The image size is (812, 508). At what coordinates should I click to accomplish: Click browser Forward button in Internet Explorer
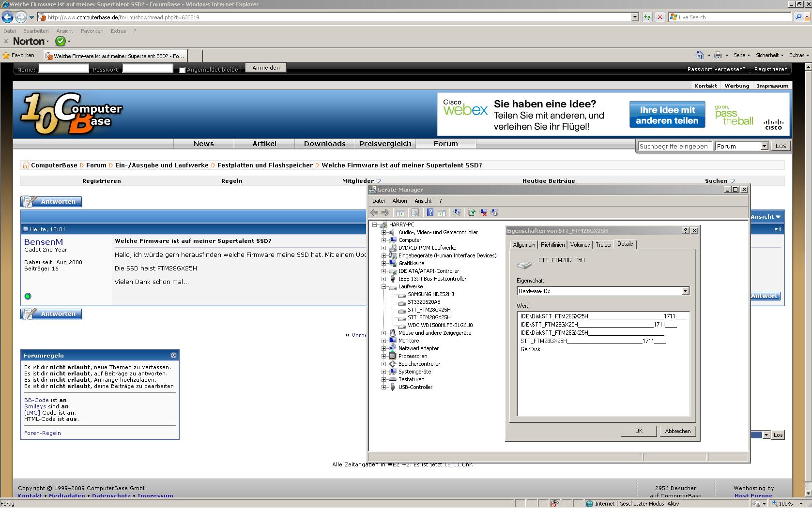(x=21, y=17)
